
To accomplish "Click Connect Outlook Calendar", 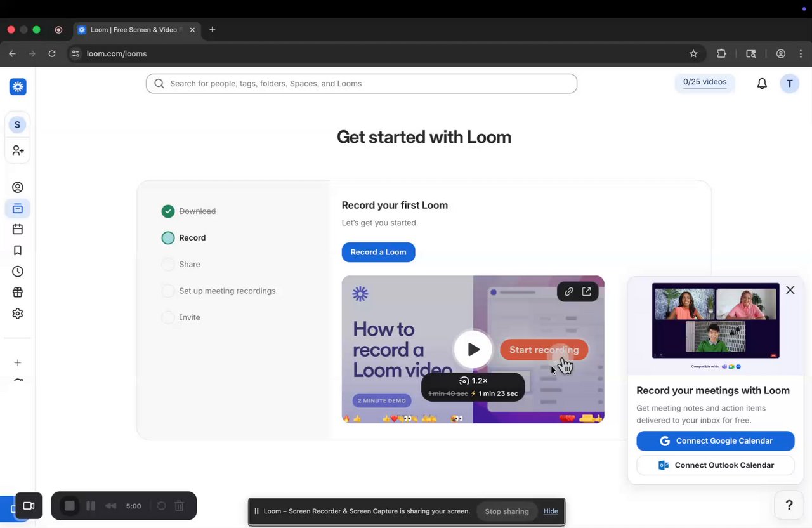I will pos(716,465).
